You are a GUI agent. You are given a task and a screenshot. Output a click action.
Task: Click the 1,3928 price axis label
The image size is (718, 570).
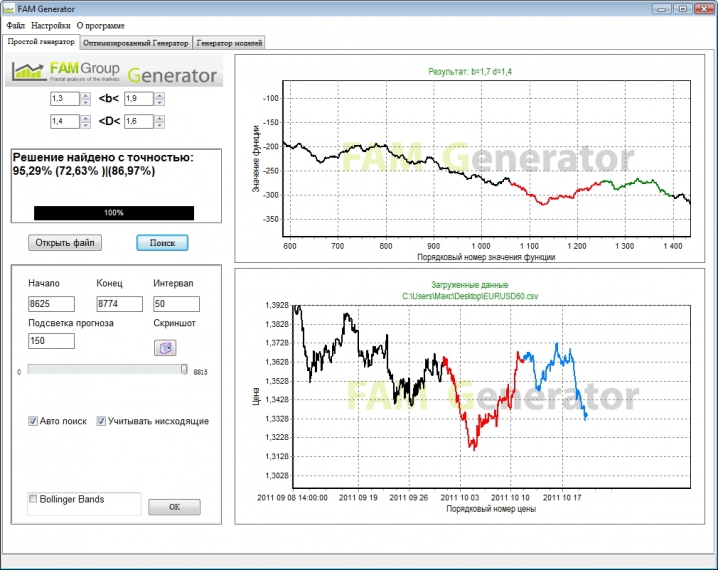click(277, 305)
